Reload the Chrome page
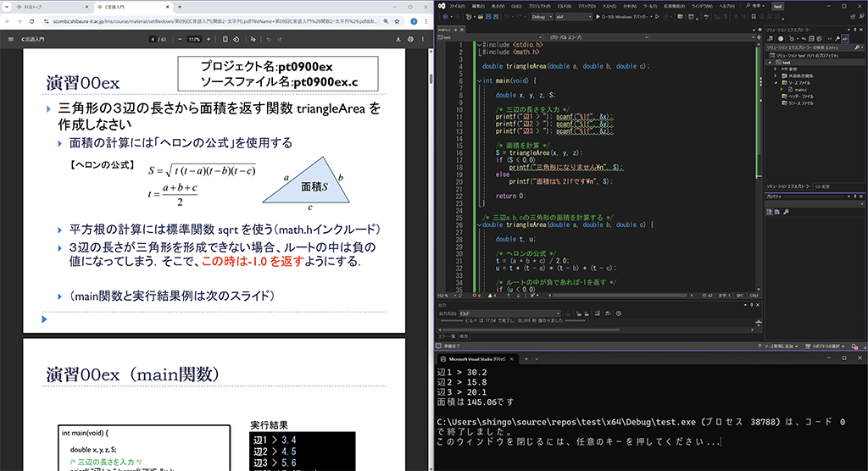The image size is (868, 471). (31, 21)
